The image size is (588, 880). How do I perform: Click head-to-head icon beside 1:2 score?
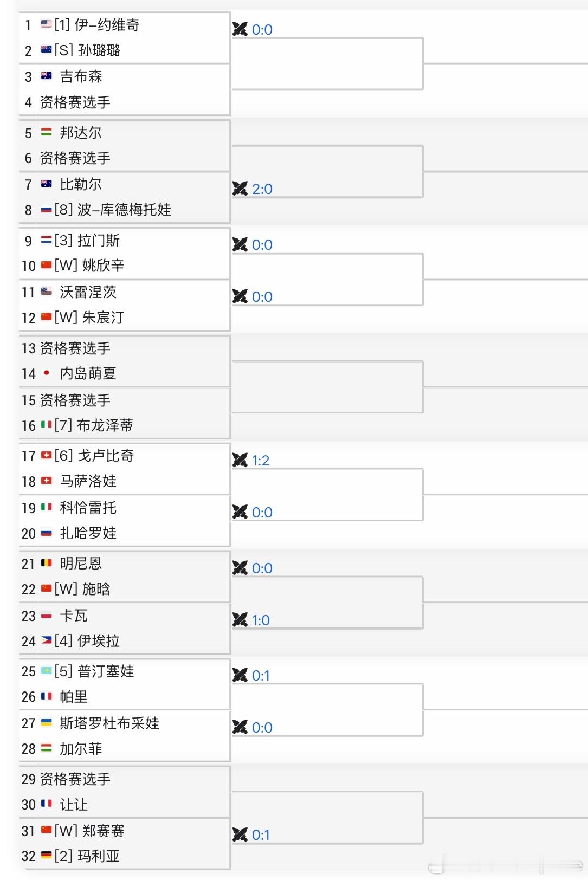click(x=240, y=460)
